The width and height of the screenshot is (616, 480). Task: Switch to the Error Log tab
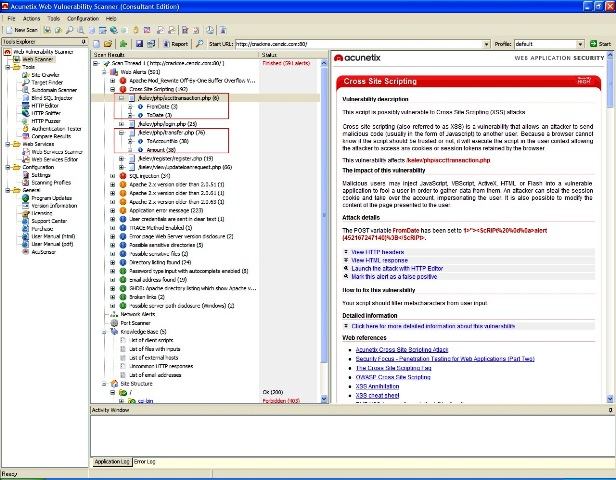(x=145, y=462)
